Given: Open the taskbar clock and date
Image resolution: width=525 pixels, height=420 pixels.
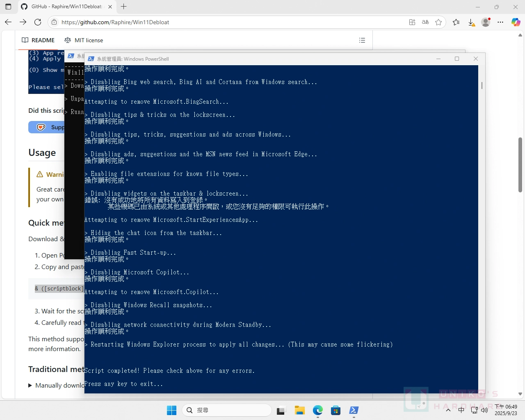Looking at the screenshot, I should point(506,410).
